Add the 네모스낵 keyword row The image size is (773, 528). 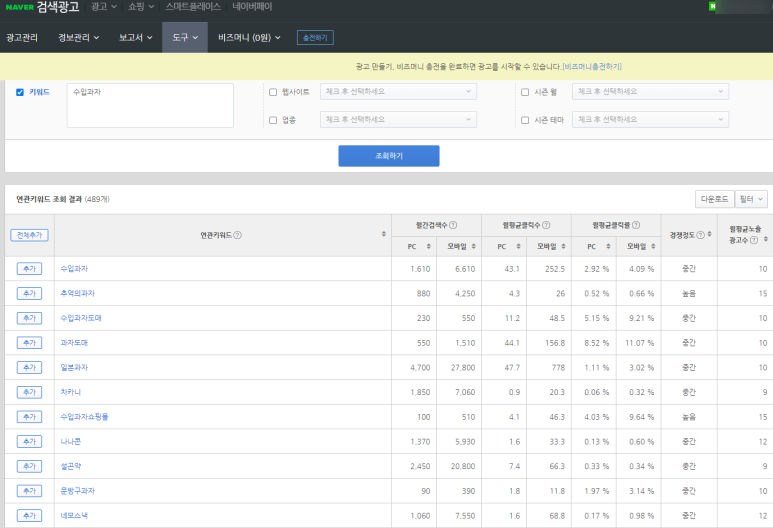click(30, 515)
